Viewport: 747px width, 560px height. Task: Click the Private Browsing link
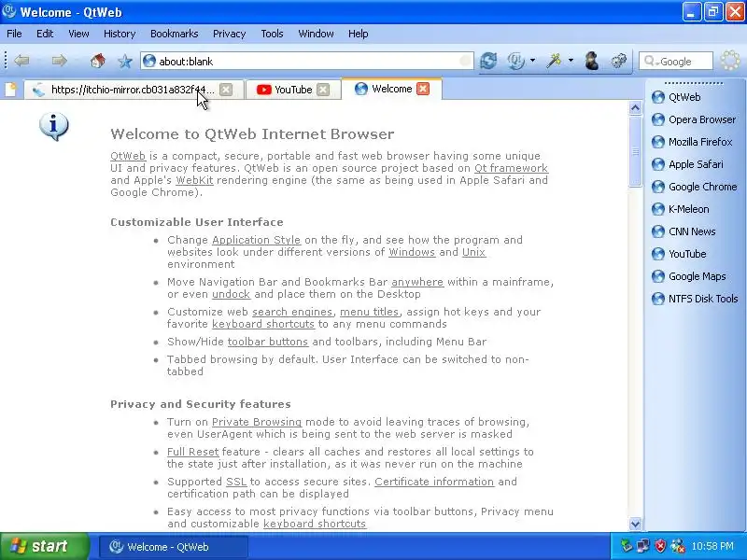click(257, 422)
